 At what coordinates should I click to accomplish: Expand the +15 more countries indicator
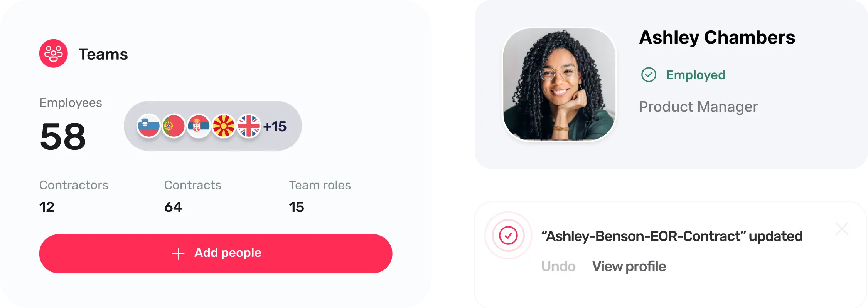click(x=275, y=126)
